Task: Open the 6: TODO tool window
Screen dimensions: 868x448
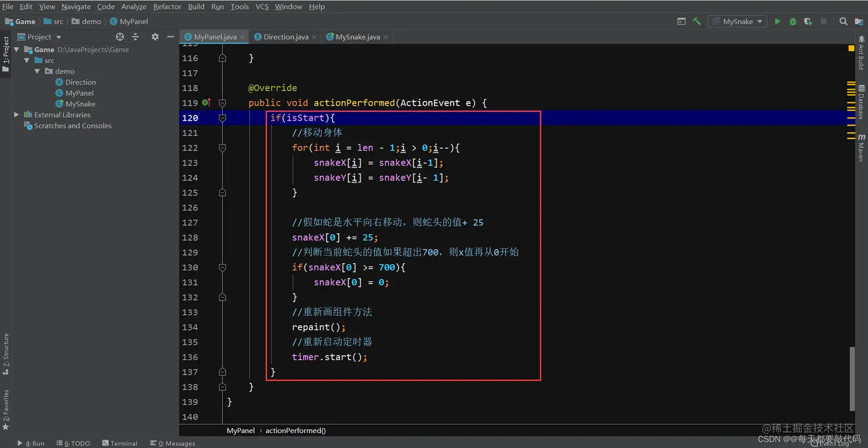Action: click(73, 443)
